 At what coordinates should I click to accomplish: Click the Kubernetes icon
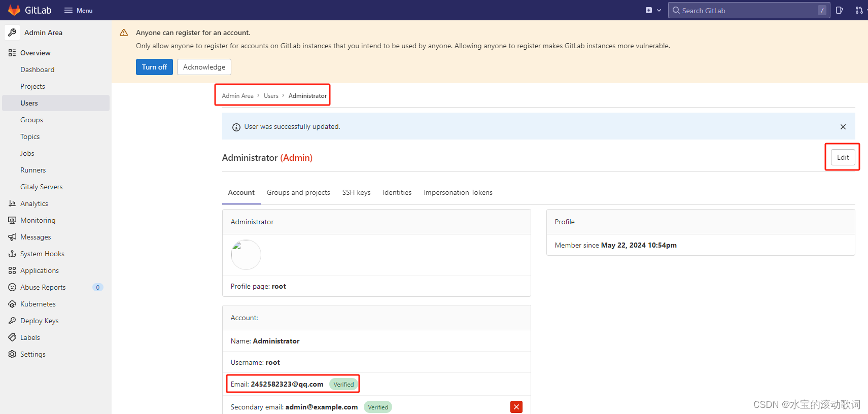(x=12, y=304)
